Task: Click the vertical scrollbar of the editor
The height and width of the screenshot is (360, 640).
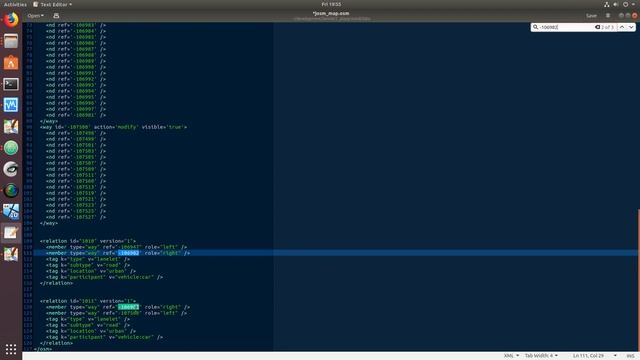Action: (638, 280)
